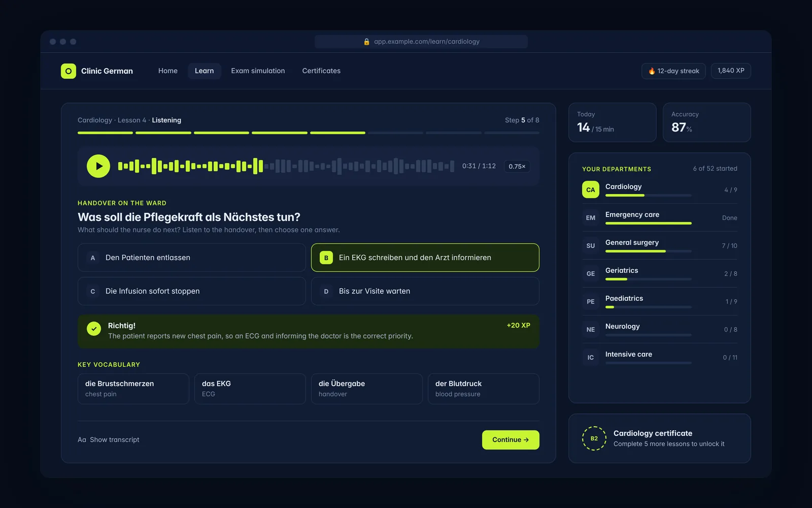This screenshot has height=508, width=812.
Task: Seek within the audio waveform
Action: (286, 166)
